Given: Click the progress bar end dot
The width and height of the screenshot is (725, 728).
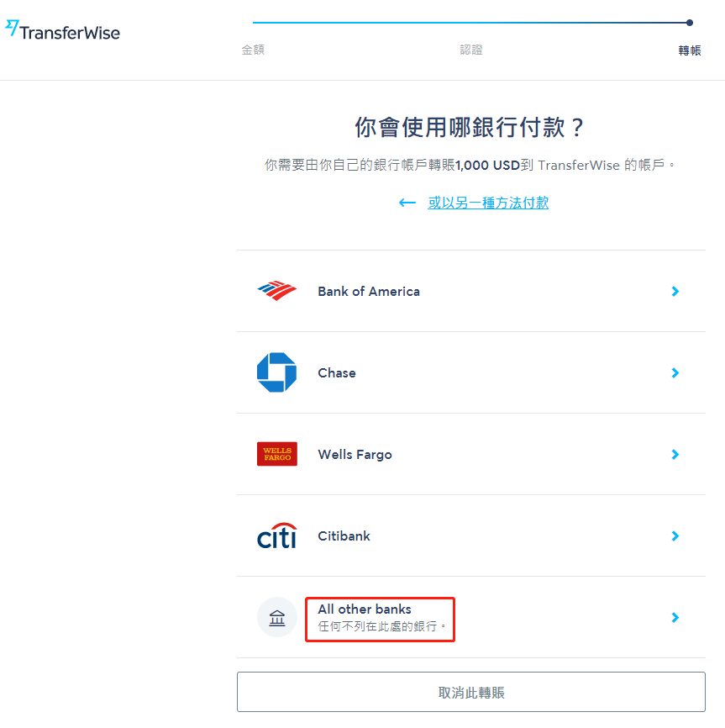Looking at the screenshot, I should coord(690,23).
